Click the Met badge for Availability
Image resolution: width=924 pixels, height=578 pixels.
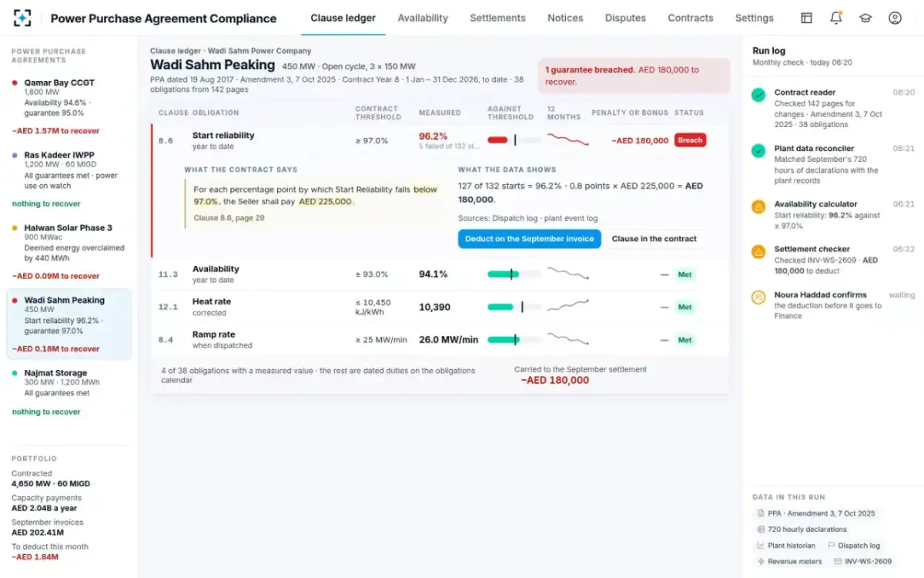(685, 274)
